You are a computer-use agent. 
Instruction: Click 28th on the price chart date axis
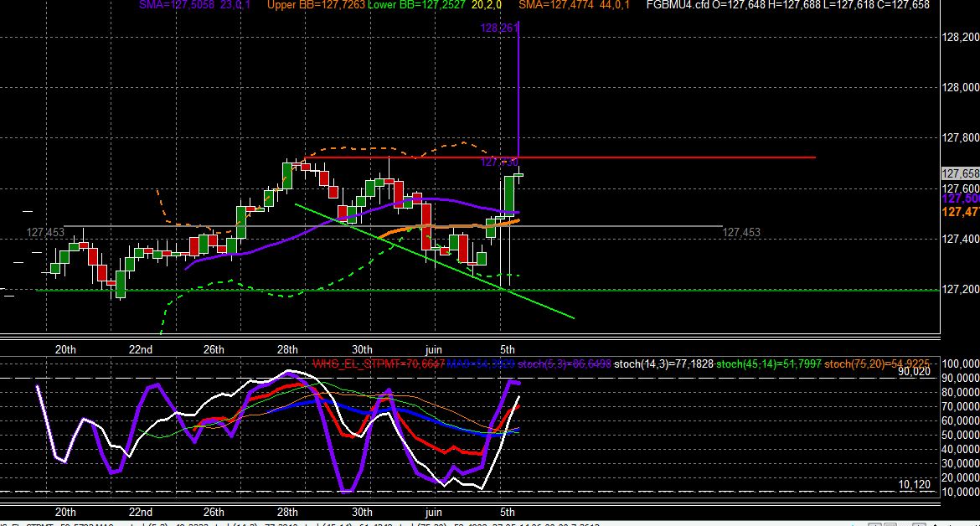(x=287, y=349)
